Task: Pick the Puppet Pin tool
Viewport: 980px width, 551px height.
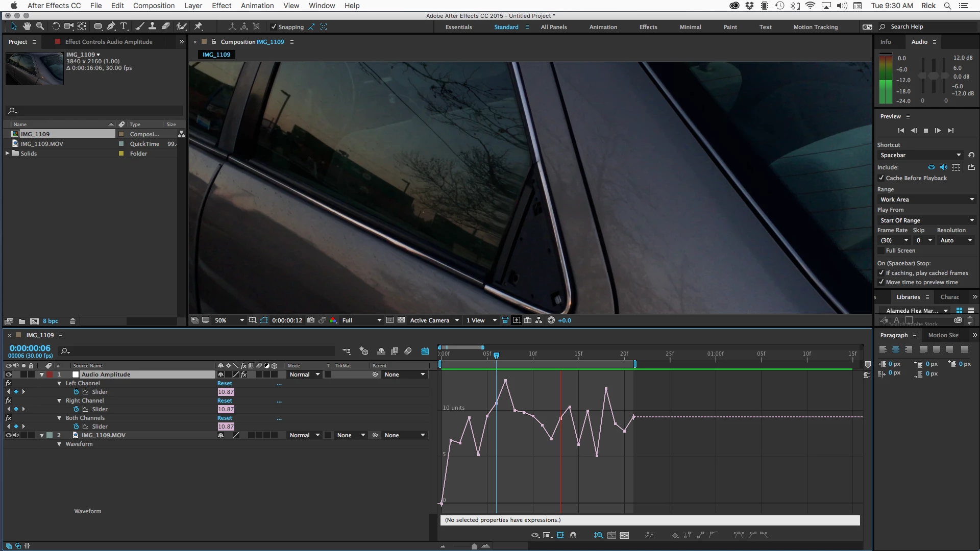Action: click(199, 27)
